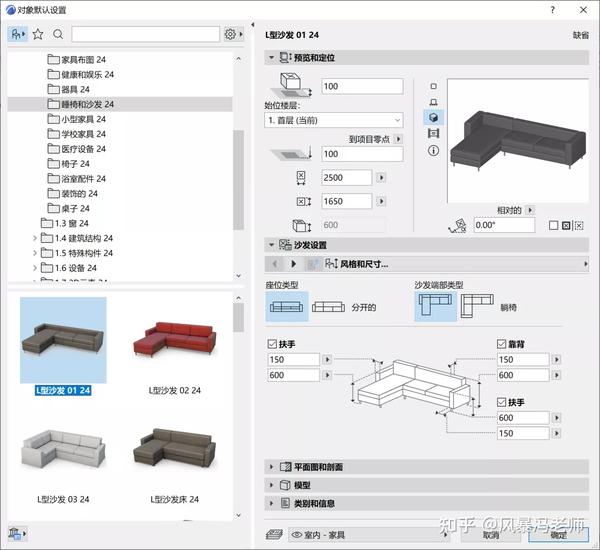Toggle the lower right 扶手 checkbox
Screen dimensions: 600x550
(x=501, y=402)
